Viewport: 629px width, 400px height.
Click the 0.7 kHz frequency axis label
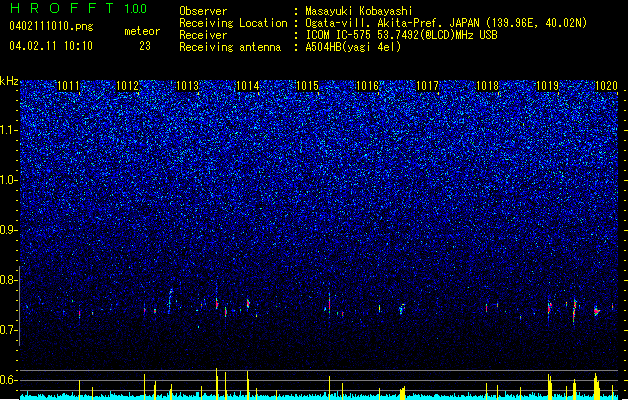tap(9, 330)
